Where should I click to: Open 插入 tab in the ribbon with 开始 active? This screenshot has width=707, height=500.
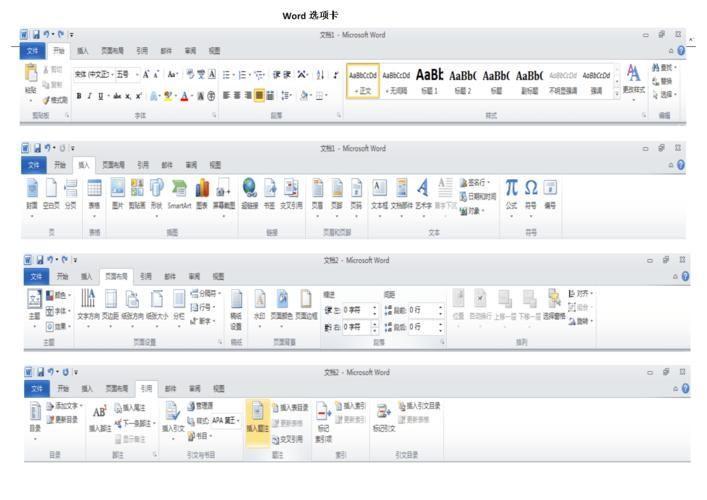coord(83,51)
